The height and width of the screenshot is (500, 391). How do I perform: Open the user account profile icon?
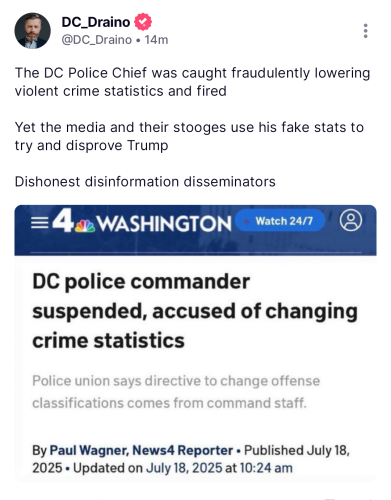coord(350,220)
